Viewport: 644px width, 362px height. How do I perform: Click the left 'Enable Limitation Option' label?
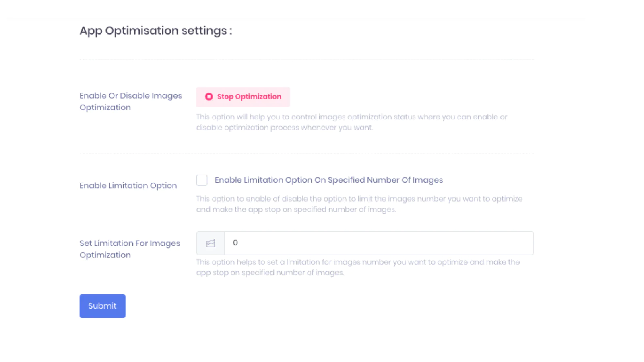click(x=128, y=185)
